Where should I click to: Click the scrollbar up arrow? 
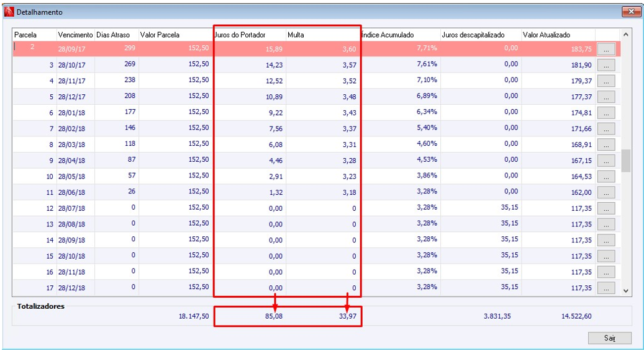[x=625, y=35]
